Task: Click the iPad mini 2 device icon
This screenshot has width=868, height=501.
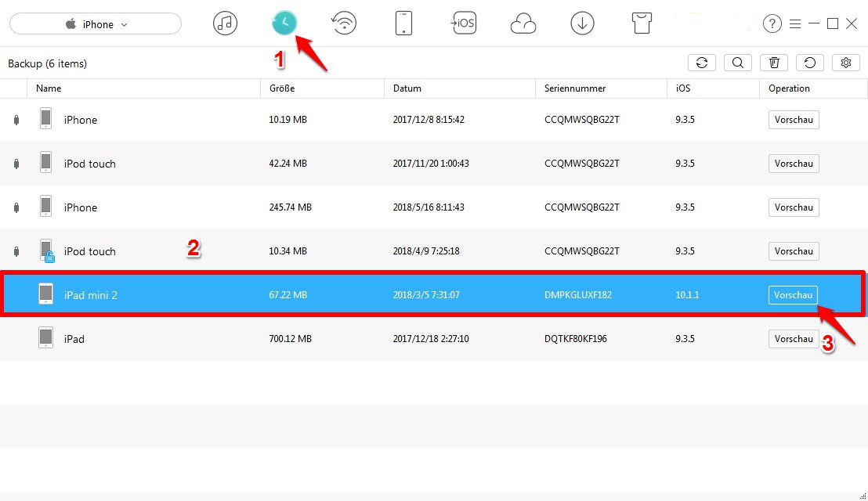Action: (x=46, y=294)
